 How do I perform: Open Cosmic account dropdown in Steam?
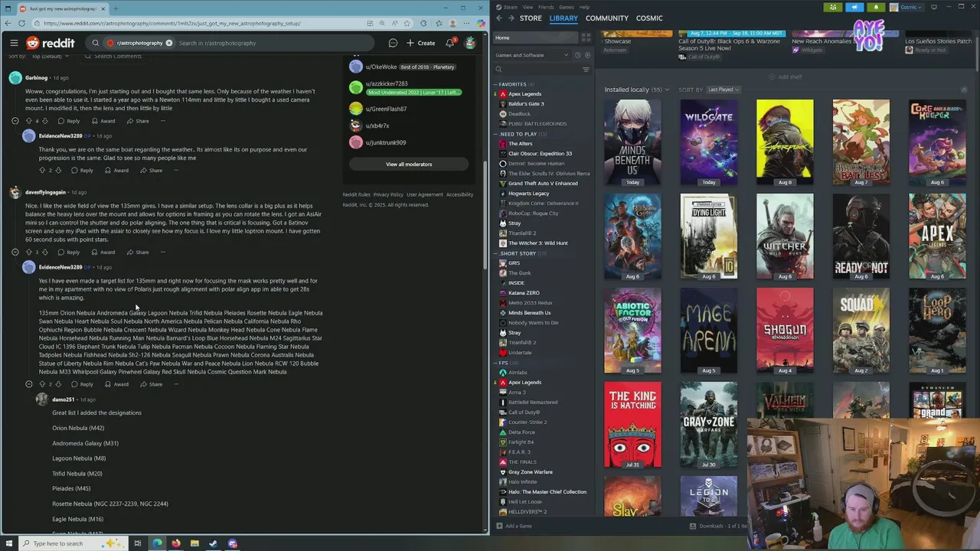(x=905, y=7)
